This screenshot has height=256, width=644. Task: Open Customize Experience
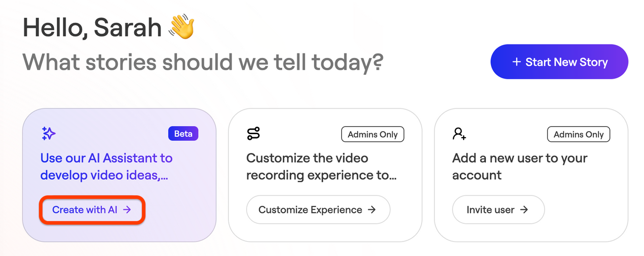[318, 210]
